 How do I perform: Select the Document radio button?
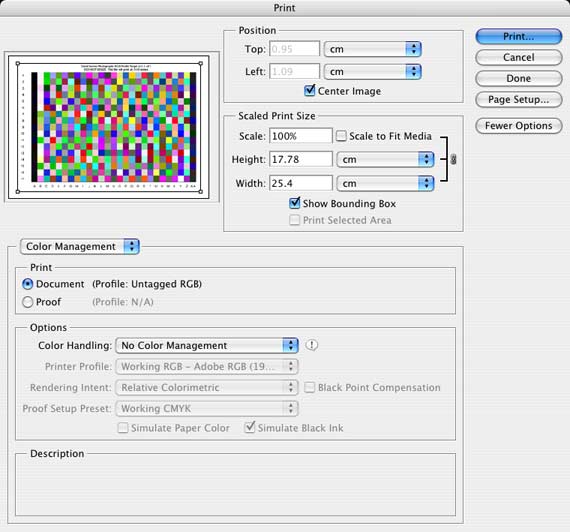28,284
